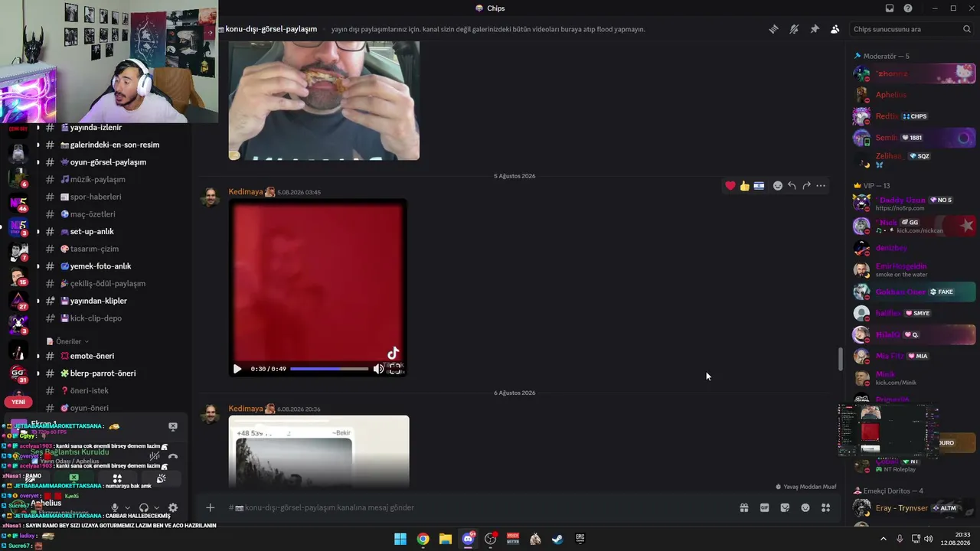The height and width of the screenshot is (551, 980).
Task: Open Google Chrome from taskbar
Action: click(x=423, y=539)
